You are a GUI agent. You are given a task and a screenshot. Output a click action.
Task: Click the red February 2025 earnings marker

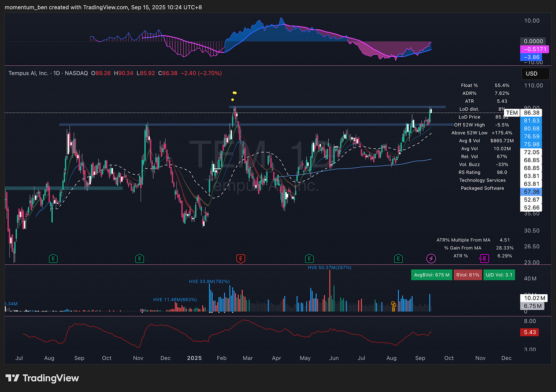[x=241, y=259]
